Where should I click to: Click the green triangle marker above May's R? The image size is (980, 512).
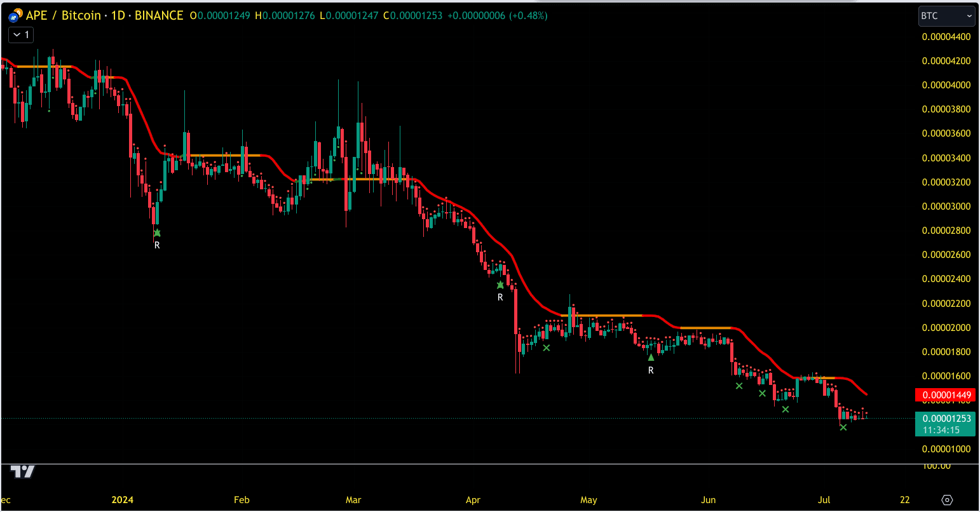click(651, 357)
